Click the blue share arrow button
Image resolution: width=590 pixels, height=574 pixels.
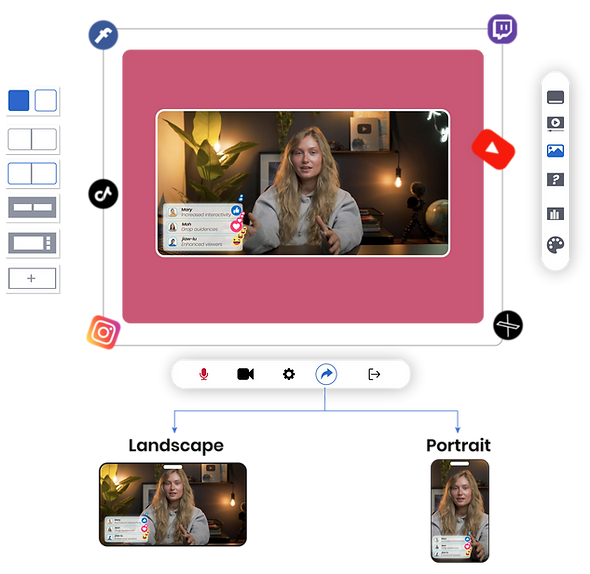326,374
